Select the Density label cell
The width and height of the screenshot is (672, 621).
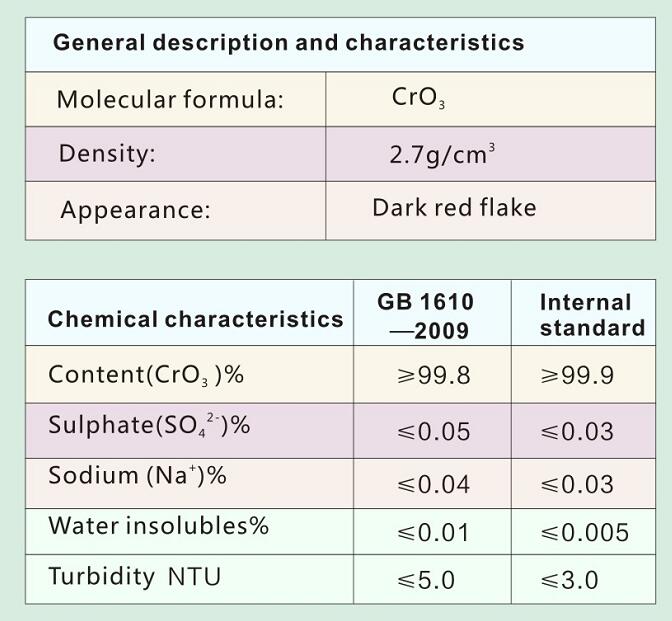pos(108,154)
